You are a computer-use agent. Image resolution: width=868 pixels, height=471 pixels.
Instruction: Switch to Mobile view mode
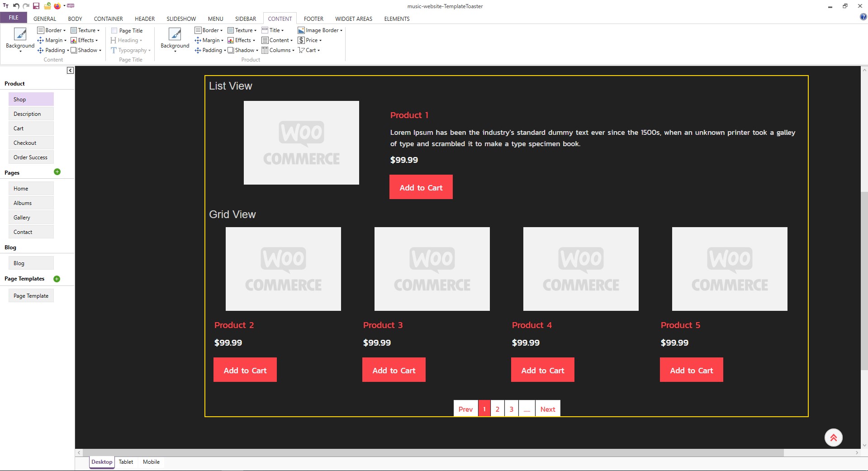[x=151, y=462]
